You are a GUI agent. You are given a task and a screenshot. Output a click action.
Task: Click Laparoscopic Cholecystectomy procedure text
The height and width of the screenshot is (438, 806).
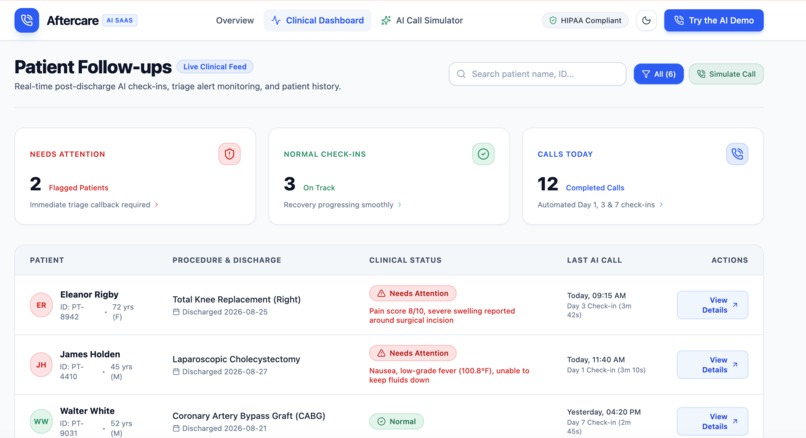tap(236, 359)
